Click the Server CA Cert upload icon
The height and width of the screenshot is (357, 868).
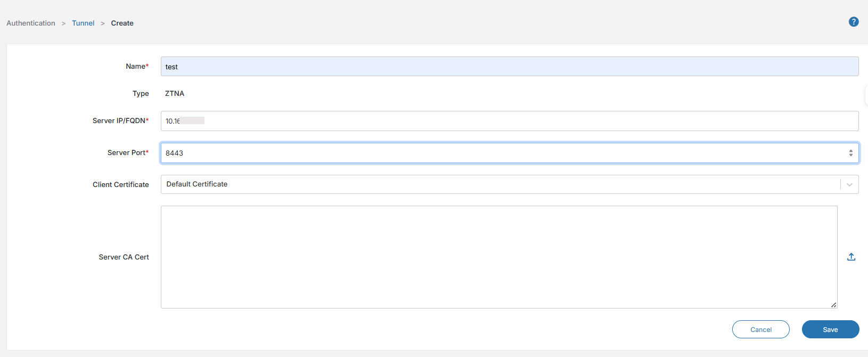[x=851, y=257]
